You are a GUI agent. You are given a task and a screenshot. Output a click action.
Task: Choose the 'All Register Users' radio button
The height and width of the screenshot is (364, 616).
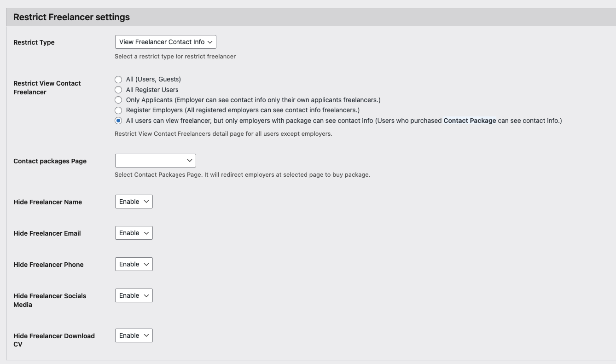click(118, 90)
